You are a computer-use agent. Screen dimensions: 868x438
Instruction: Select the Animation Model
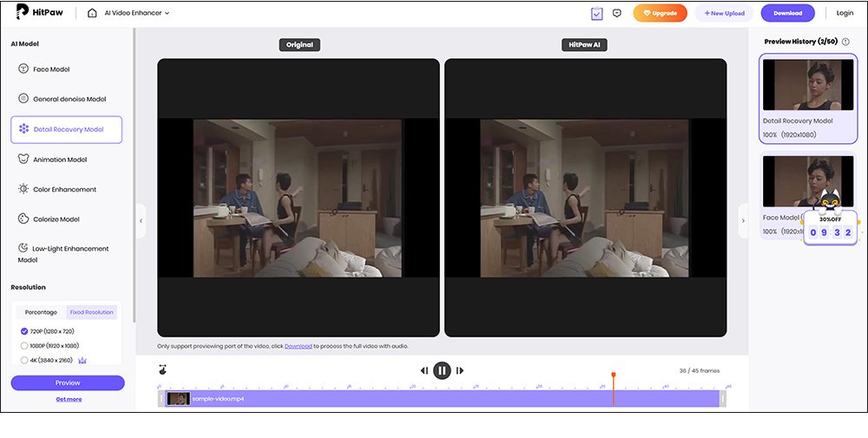67,160
